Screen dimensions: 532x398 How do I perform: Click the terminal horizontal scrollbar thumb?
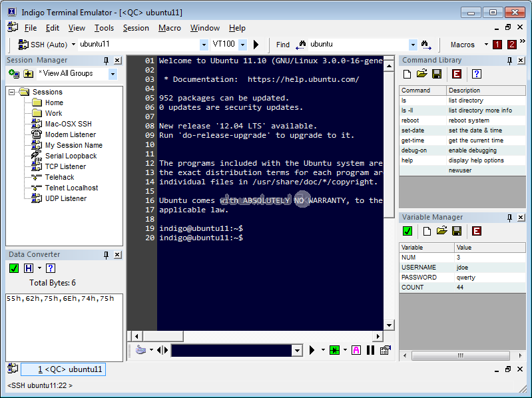click(163, 336)
